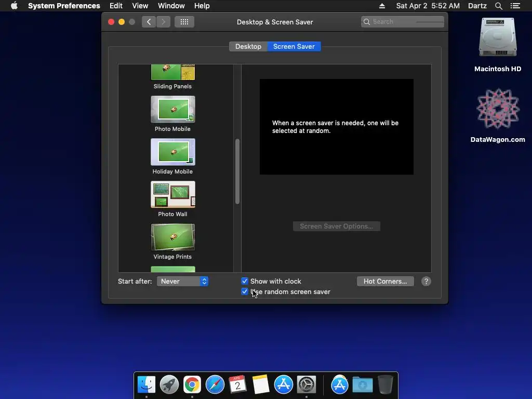This screenshot has width=532, height=399.
Task: Open Safari from the Dock
Action: [x=215, y=385]
